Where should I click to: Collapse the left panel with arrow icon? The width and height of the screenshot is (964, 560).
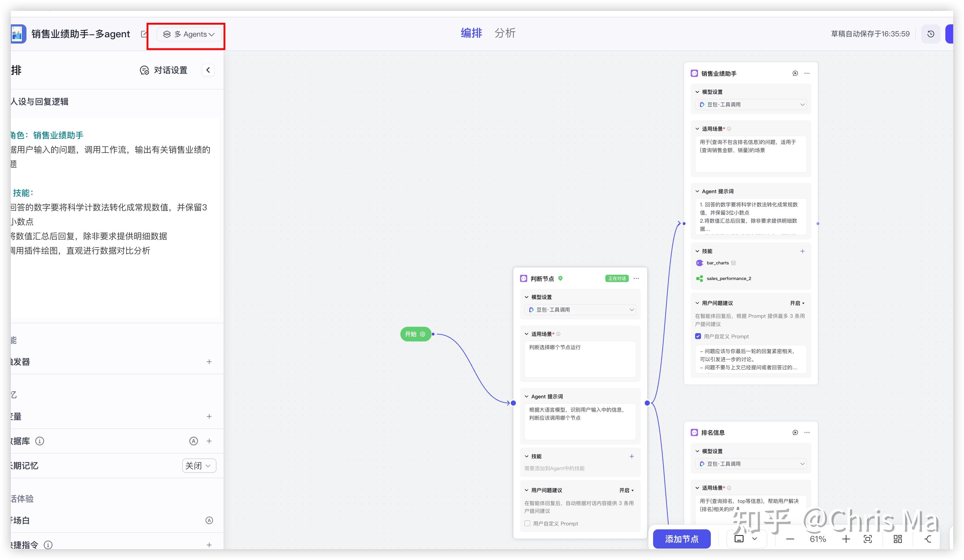[x=208, y=70]
